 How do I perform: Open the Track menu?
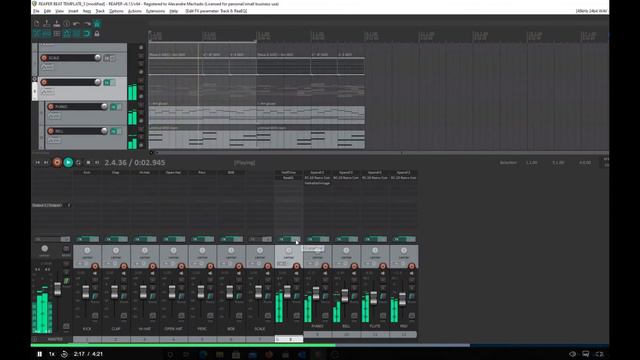pos(100,11)
